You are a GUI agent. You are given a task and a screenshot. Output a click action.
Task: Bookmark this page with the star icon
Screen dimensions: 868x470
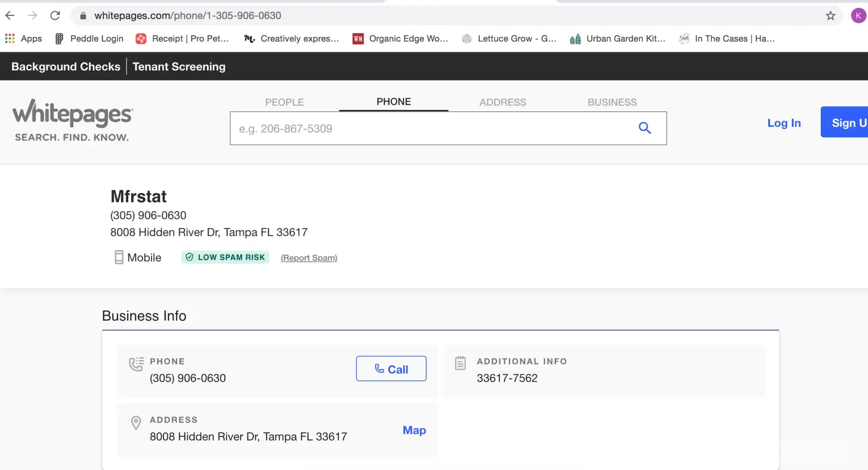(830, 16)
